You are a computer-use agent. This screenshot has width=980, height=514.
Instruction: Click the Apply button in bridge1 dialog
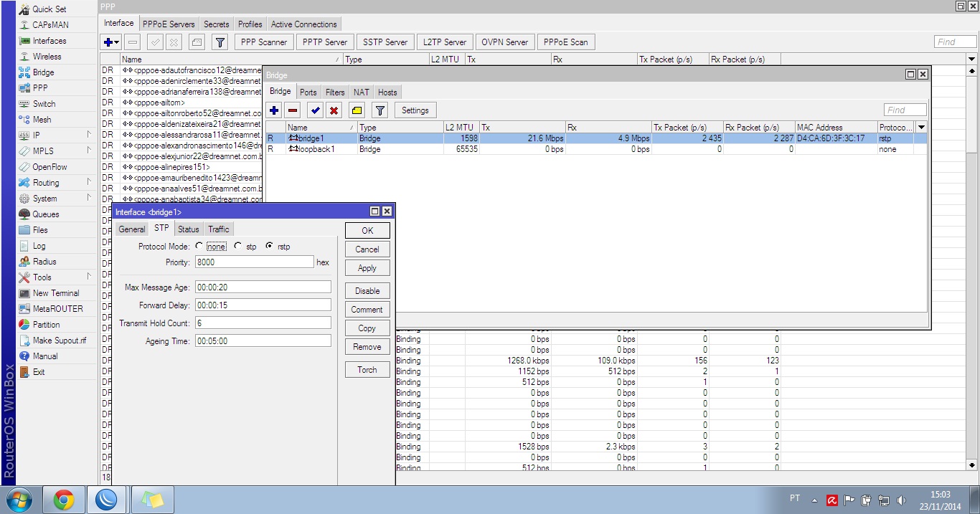[x=367, y=268]
